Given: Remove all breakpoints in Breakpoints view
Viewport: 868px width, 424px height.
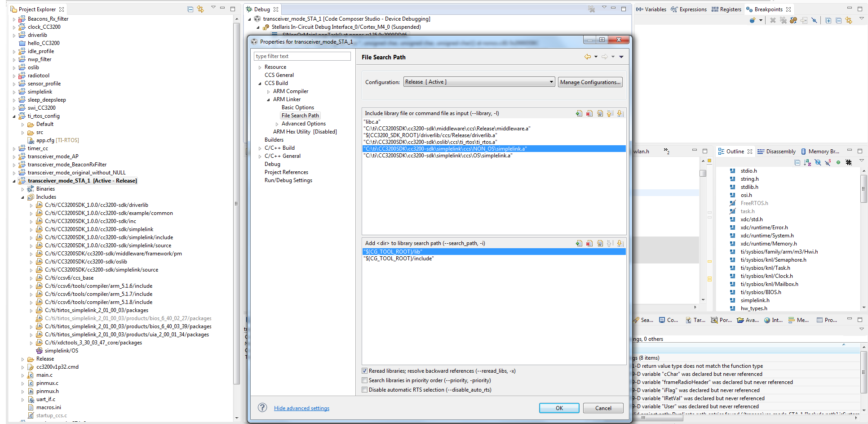Looking at the screenshot, I should tap(783, 20).
